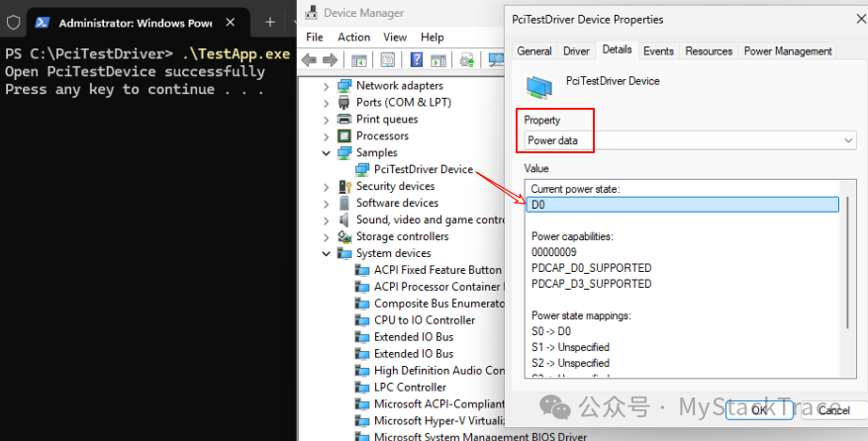This screenshot has width=868, height=441.
Task: Select the S1 -> Unspecified mapping line
Action: click(x=570, y=347)
